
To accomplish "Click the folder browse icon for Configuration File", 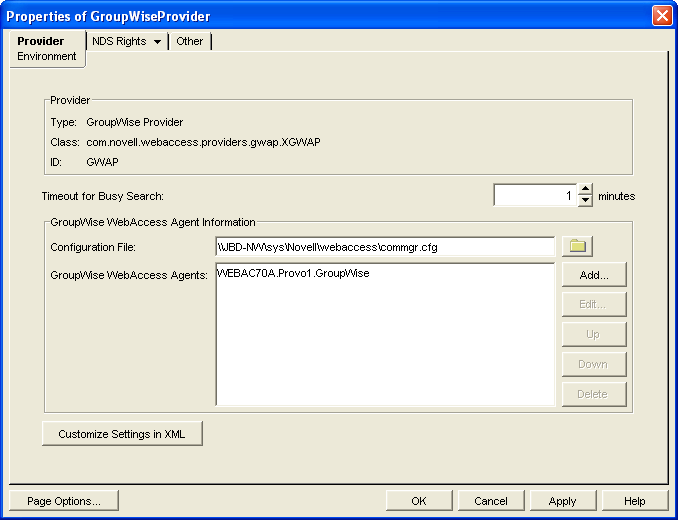I will point(577,246).
